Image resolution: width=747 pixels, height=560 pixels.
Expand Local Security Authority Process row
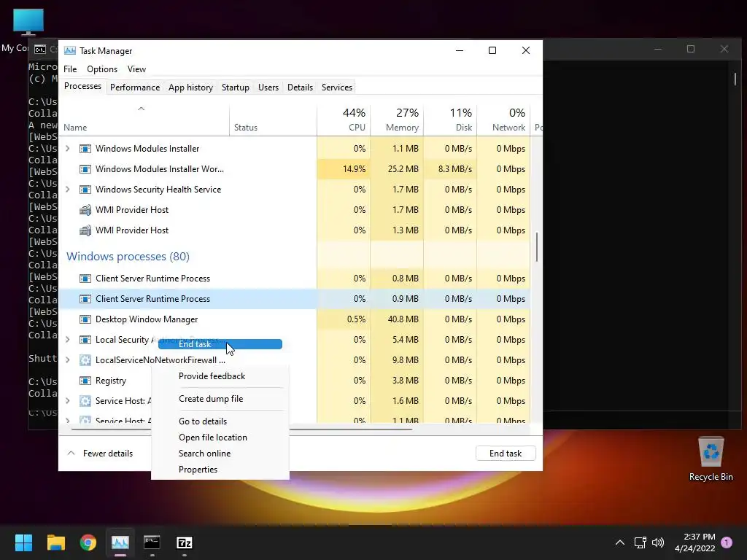pyautogui.click(x=68, y=340)
